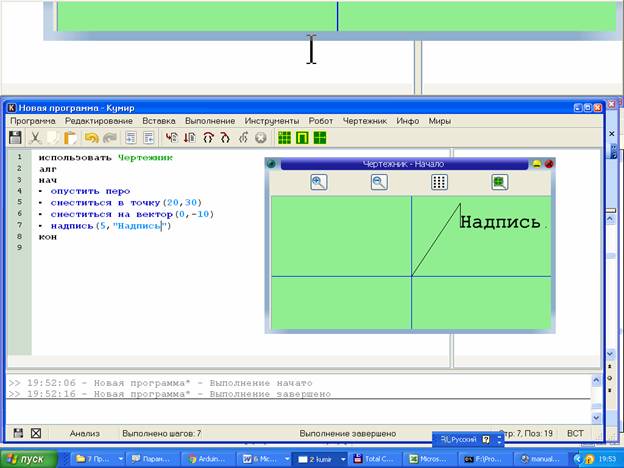Click the 'кон' keyword on line 8
Image resolution: width=624 pixels, height=468 pixels.
(x=48, y=237)
